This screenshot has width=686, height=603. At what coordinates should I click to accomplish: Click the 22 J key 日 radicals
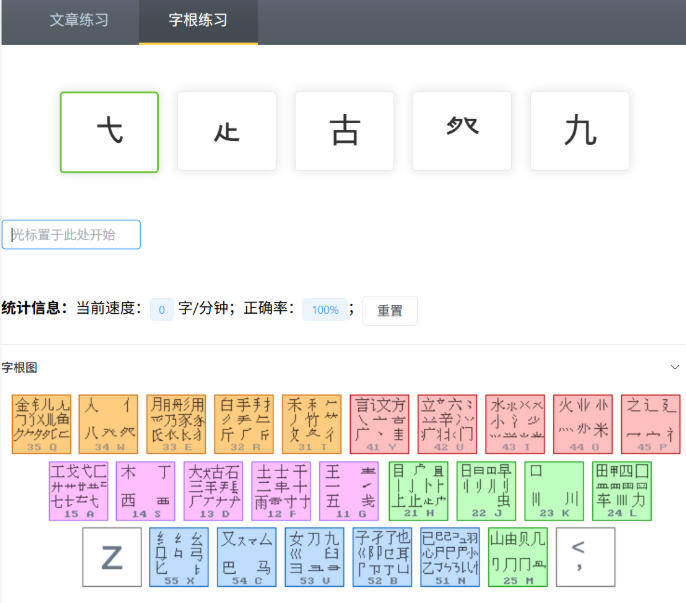[x=486, y=491]
